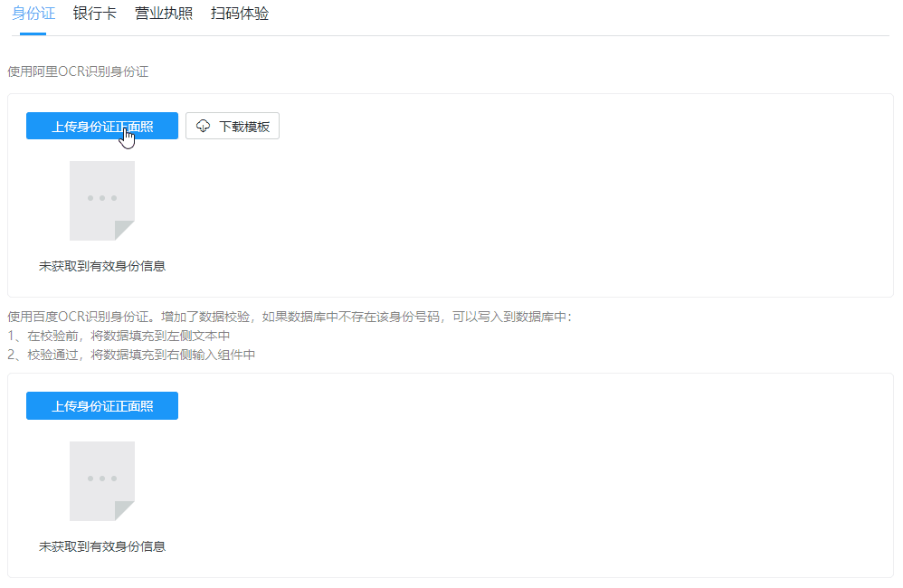
Task: Click the cloud download icon in 下载模板 button
Action: pos(203,126)
